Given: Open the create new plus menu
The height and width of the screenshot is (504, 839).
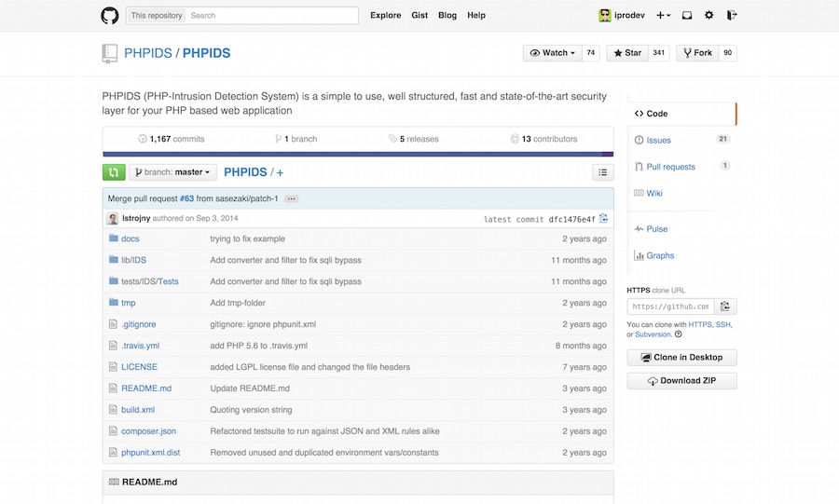Looking at the screenshot, I should (664, 16).
